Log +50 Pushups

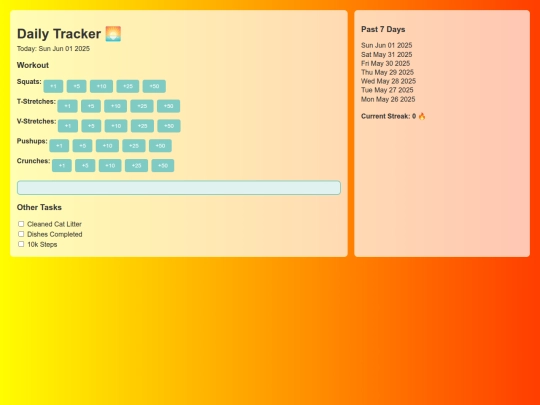(x=160, y=146)
